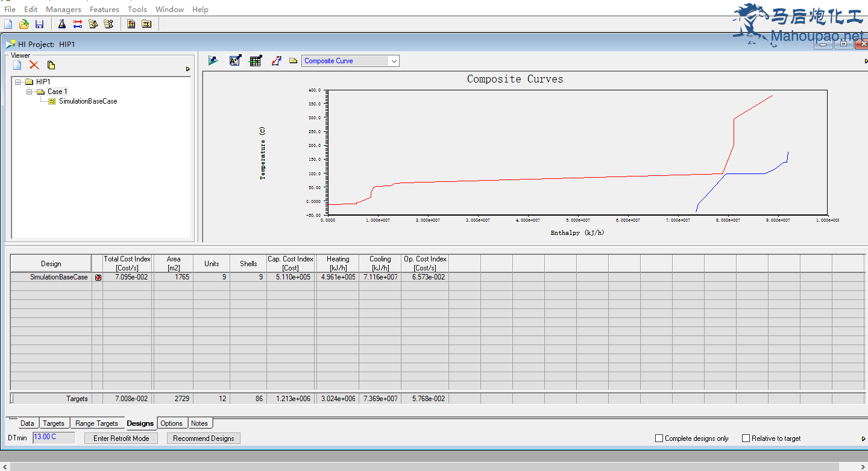The height and width of the screenshot is (471, 868).
Task: Click the small arrow after Relative to target
Action: (x=864, y=438)
